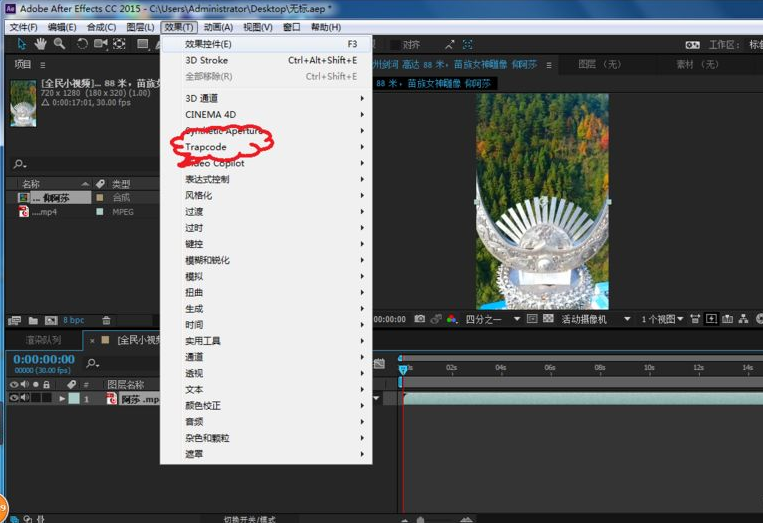
Task: Open the Project panel menu icon
Action: pyautogui.click(x=43, y=65)
